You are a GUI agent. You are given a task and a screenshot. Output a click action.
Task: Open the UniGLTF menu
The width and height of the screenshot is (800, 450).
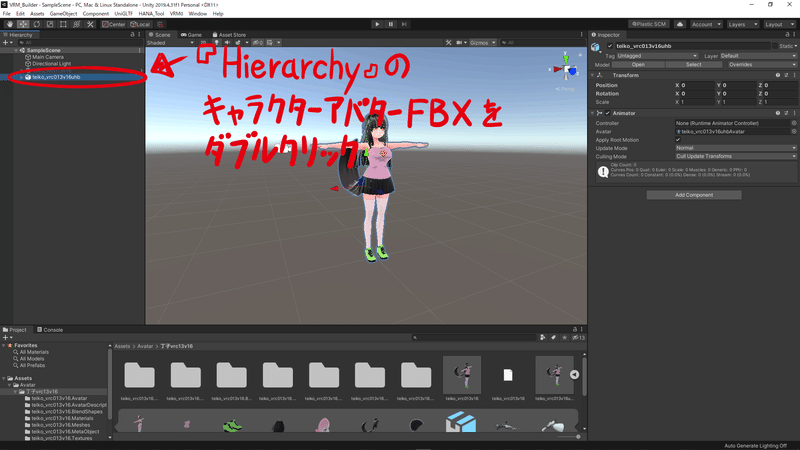tap(123, 14)
